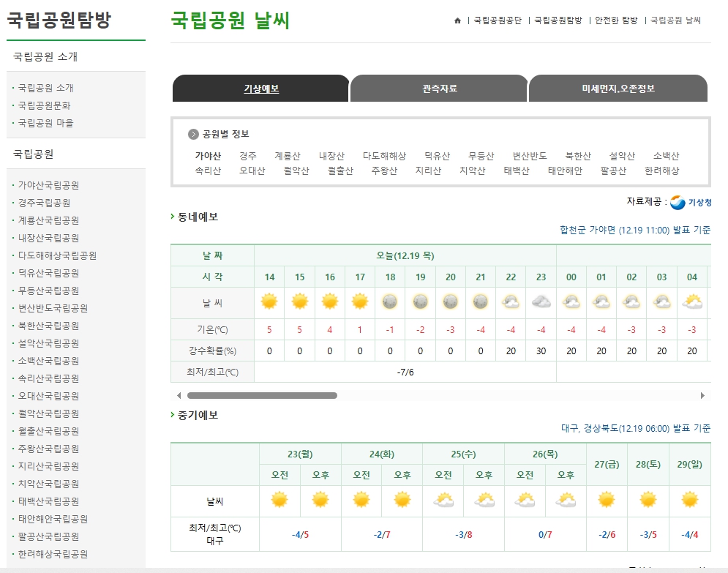The height and width of the screenshot is (573, 728).
Task: Select 소백산 in park list
Action: (667, 156)
